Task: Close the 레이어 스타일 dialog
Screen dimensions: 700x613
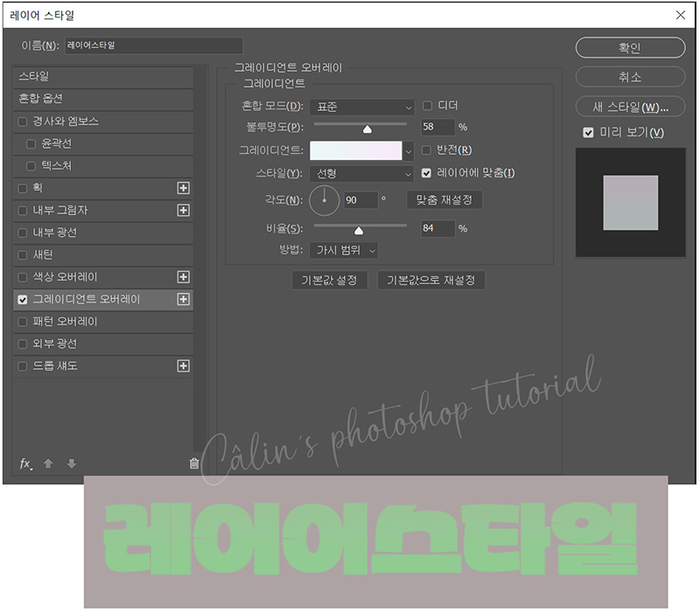Action: (681, 15)
